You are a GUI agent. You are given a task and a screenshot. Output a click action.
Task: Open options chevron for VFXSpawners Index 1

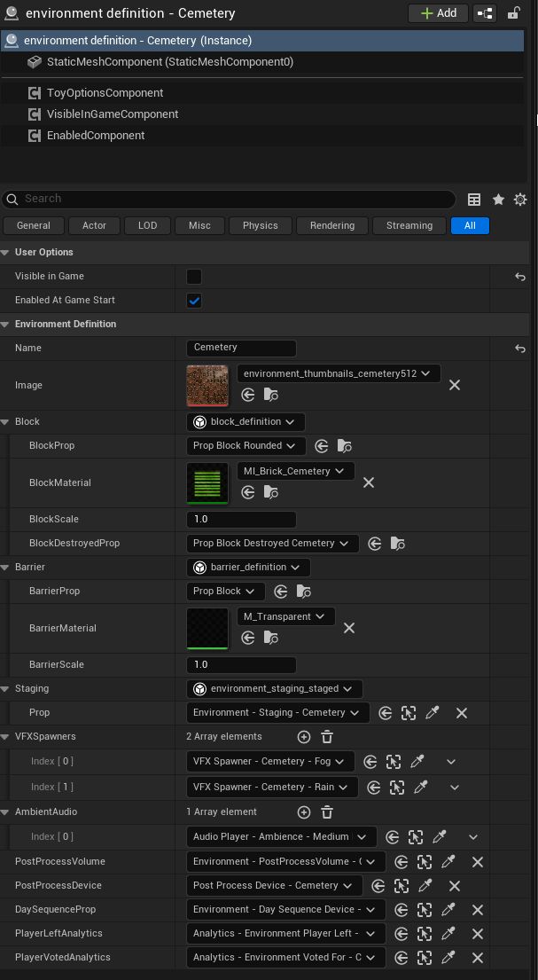455,788
